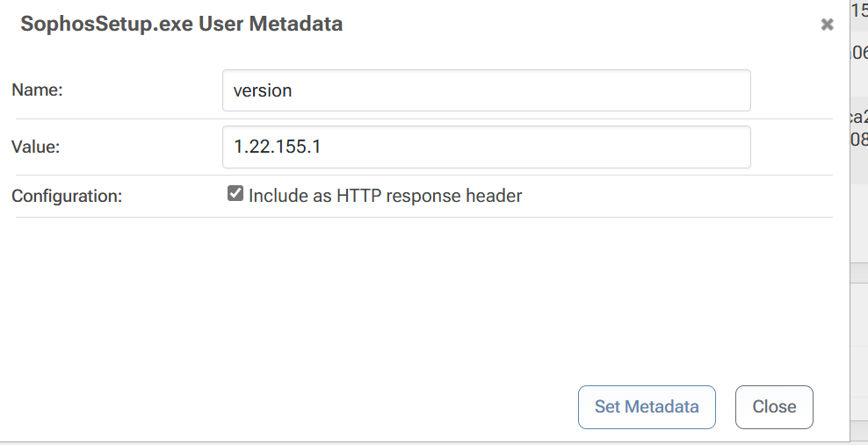Click the "SophosSetup.exe User Metadata" dialog title
Viewport: 868px width, 445px height.
click(182, 24)
